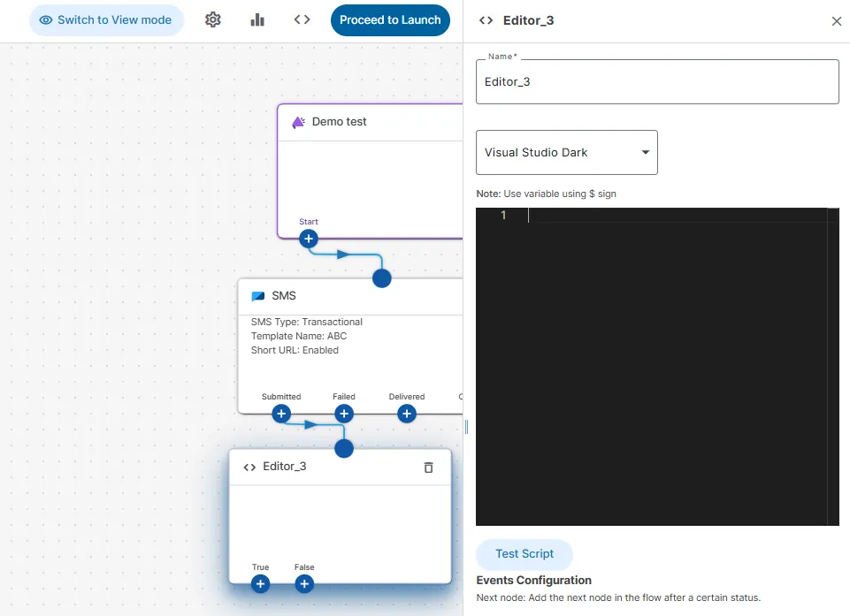Click the code editor vertical scrollbar
This screenshot has height=616, width=850.
click(x=833, y=366)
